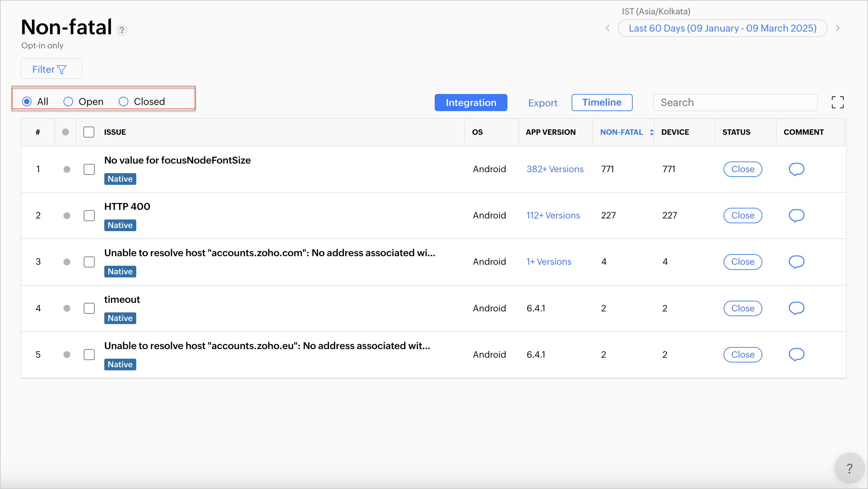Click the Integration button

pos(471,103)
